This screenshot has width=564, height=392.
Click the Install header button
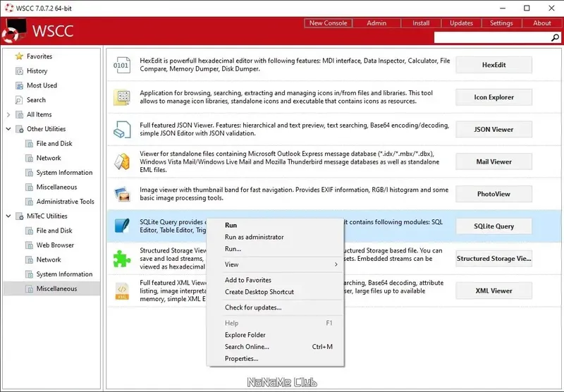[x=421, y=23]
